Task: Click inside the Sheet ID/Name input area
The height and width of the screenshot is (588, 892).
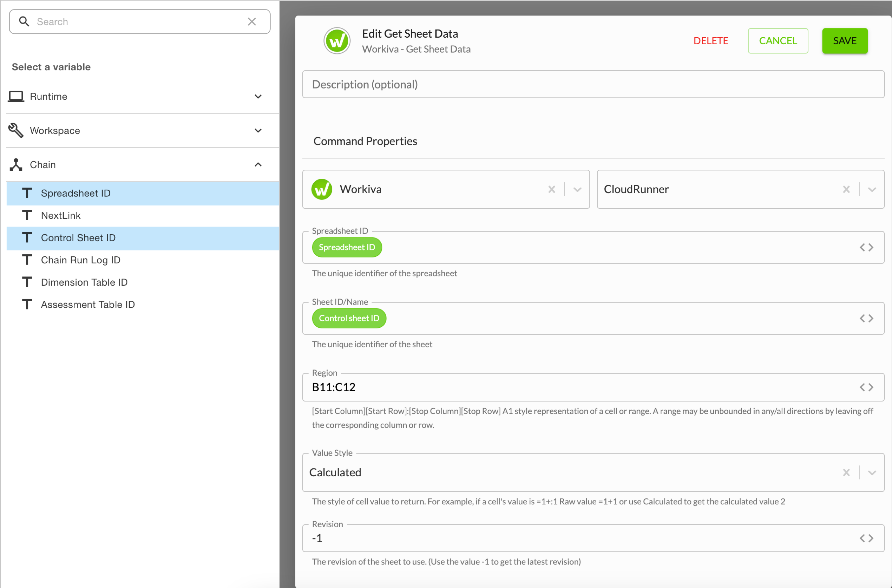Action: [593, 318]
